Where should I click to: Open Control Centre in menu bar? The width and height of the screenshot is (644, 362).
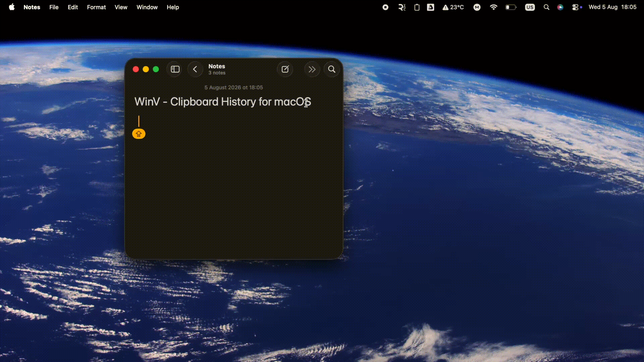(576, 7)
